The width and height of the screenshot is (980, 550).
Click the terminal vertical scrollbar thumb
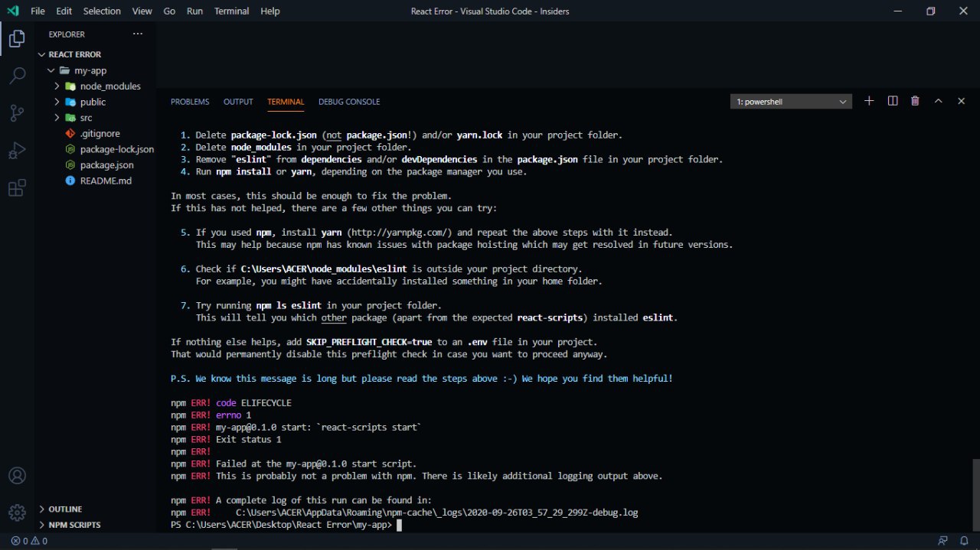pyautogui.click(x=975, y=495)
